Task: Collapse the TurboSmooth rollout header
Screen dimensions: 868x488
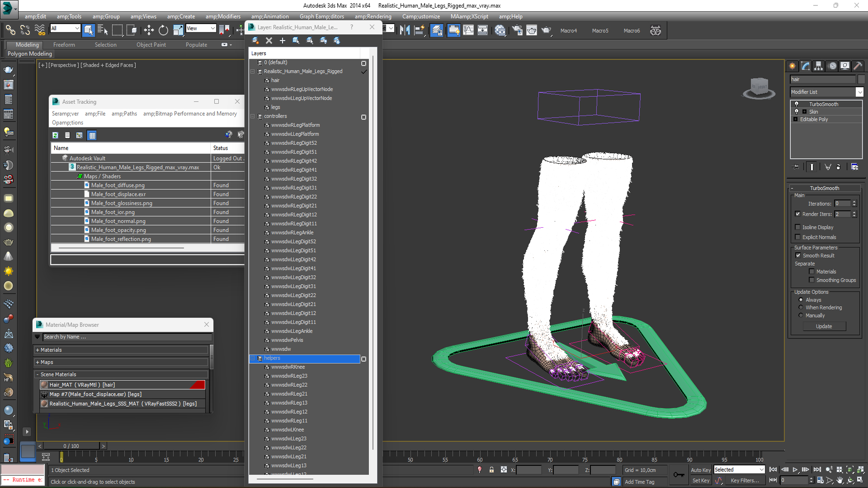Action: pos(825,188)
